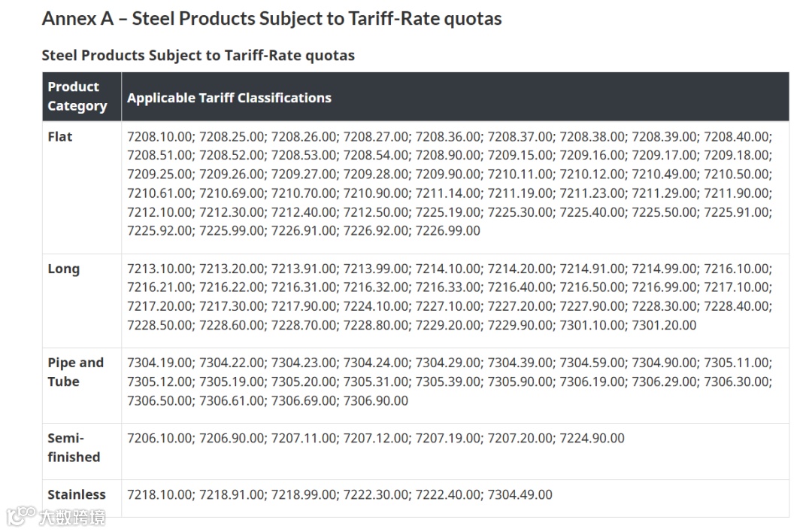Select the Product Category column header
812x532 pixels.
pyautogui.click(x=77, y=96)
